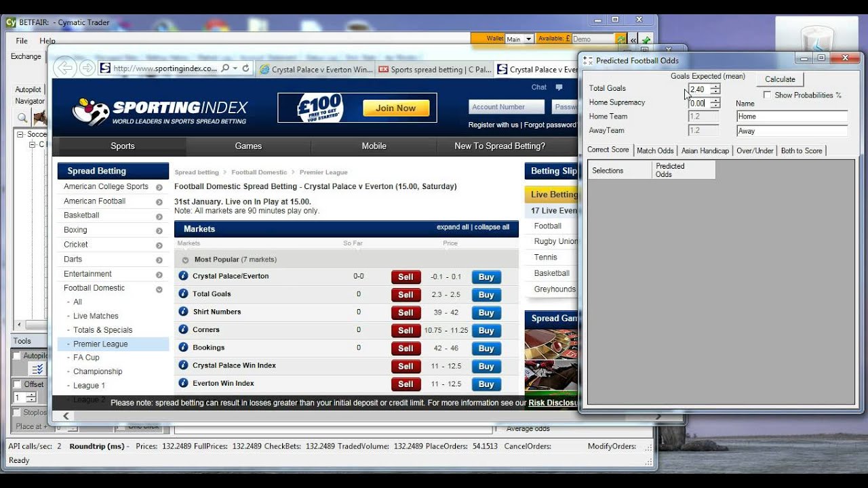
Task: Increase the Total Goals spinner value
Action: click(x=715, y=86)
